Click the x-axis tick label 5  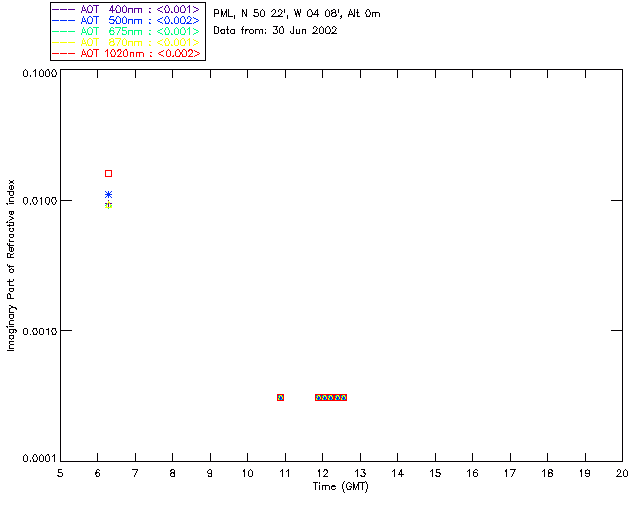[60, 473]
